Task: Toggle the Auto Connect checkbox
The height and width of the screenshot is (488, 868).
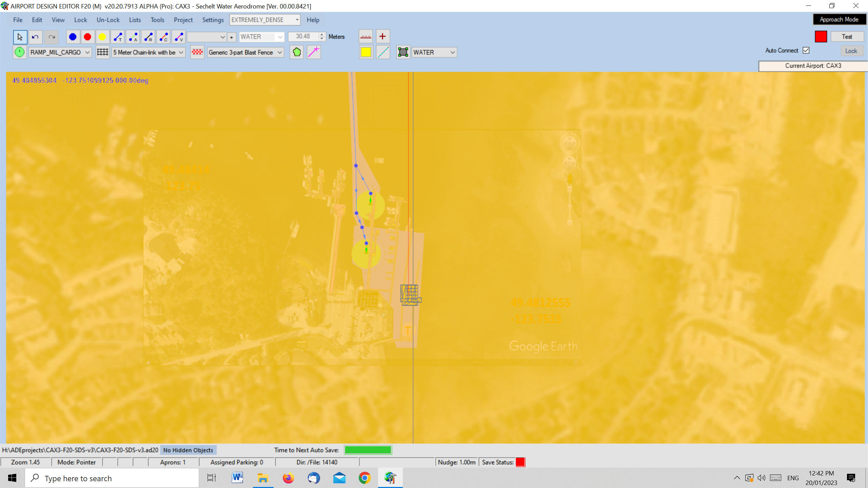Action: tap(806, 50)
